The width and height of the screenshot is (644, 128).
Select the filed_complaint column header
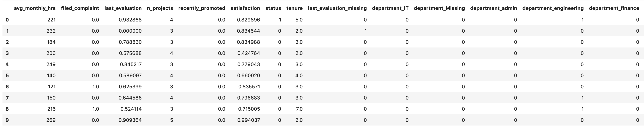click(80, 8)
